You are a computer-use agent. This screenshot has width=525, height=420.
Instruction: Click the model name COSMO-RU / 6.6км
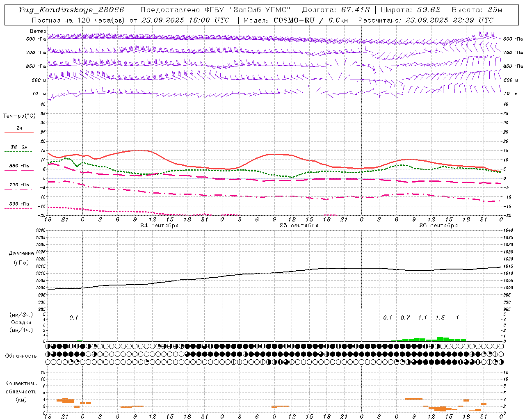[310, 20]
